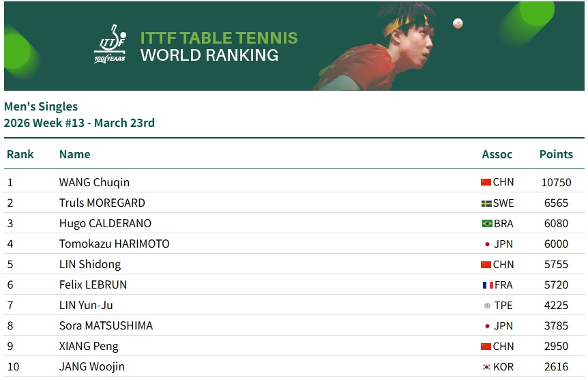Image resolution: width=588 pixels, height=380 pixels.
Task: Click the South Korea flag next to KOR
Action: (x=487, y=367)
